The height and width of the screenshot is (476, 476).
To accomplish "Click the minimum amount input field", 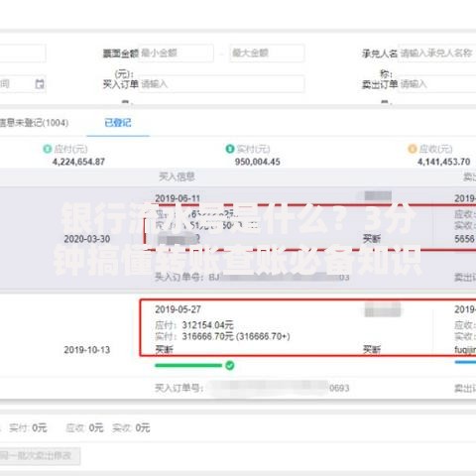I will pos(176,53).
